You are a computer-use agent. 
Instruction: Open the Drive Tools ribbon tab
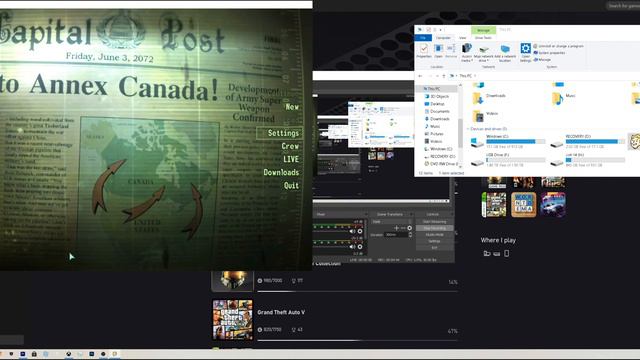[483, 38]
